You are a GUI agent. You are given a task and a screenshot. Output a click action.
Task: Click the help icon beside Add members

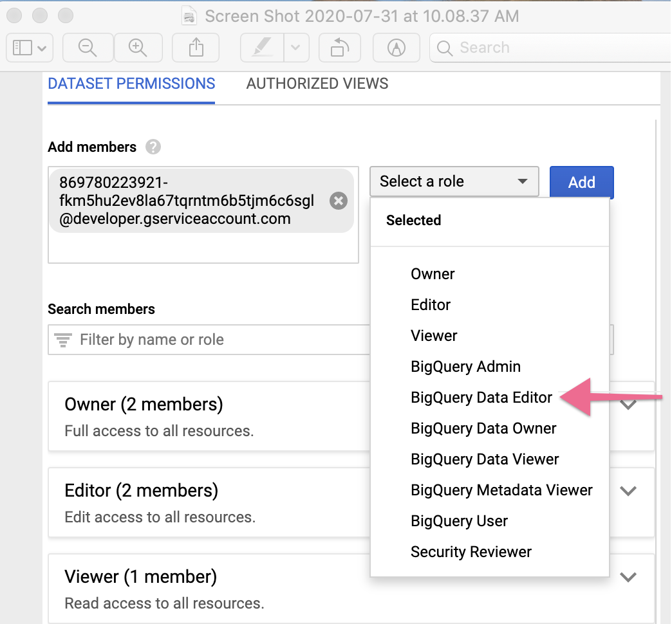(153, 147)
